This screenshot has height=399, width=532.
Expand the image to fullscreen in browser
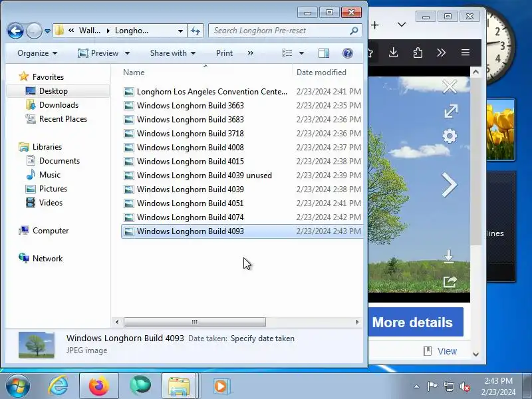click(x=451, y=111)
